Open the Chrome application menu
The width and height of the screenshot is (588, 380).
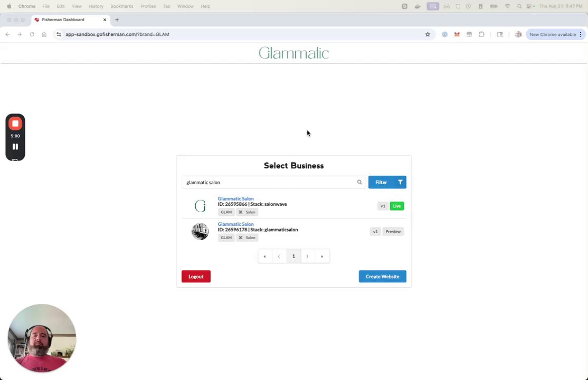[x=27, y=6]
